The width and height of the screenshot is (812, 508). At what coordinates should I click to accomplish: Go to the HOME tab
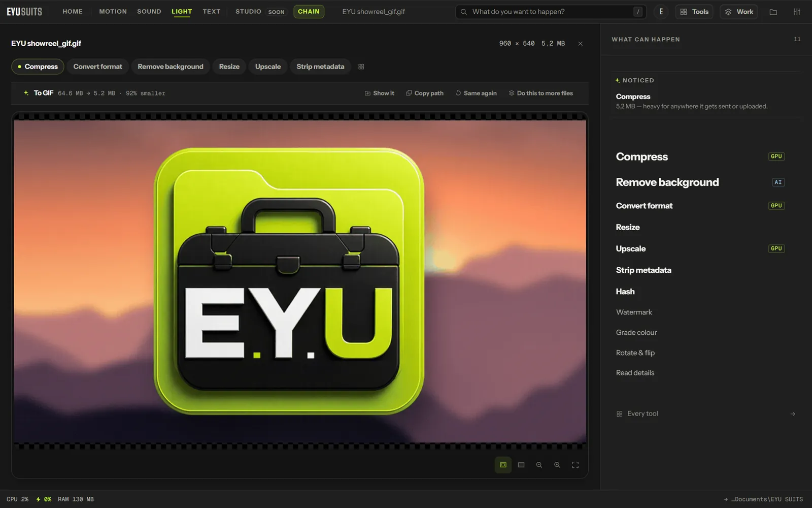pos(73,12)
